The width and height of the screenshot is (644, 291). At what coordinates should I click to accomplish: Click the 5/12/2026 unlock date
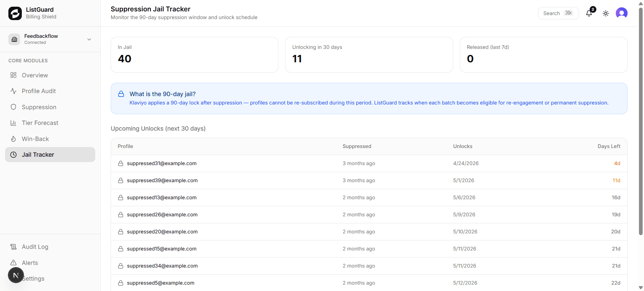click(x=465, y=283)
